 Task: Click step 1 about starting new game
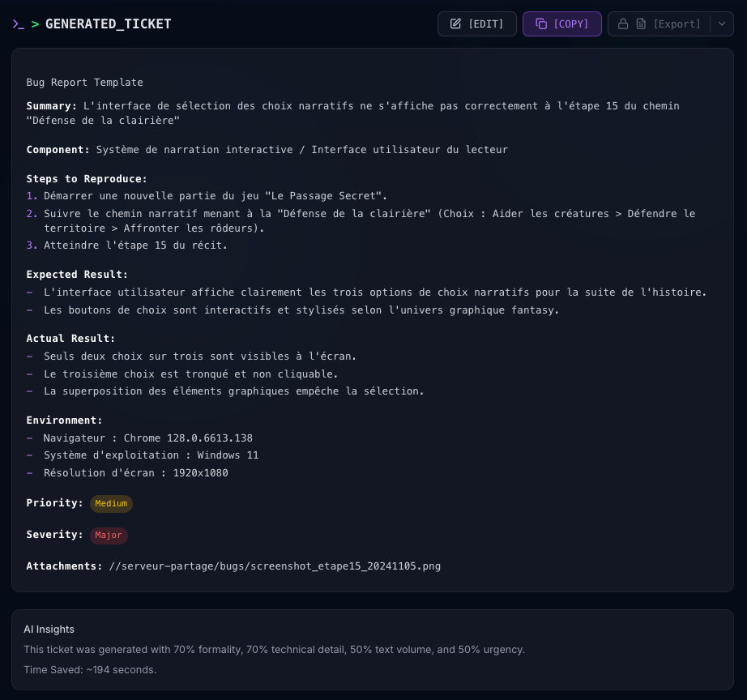(216, 196)
